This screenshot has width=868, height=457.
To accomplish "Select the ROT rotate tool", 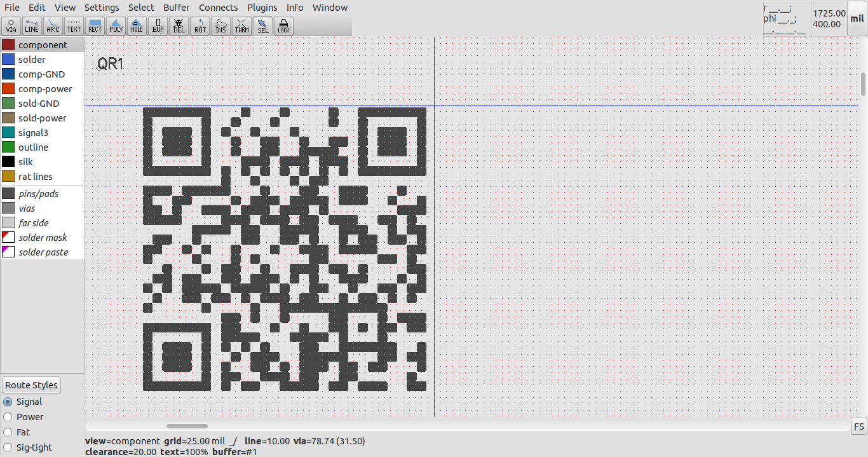I will [200, 25].
